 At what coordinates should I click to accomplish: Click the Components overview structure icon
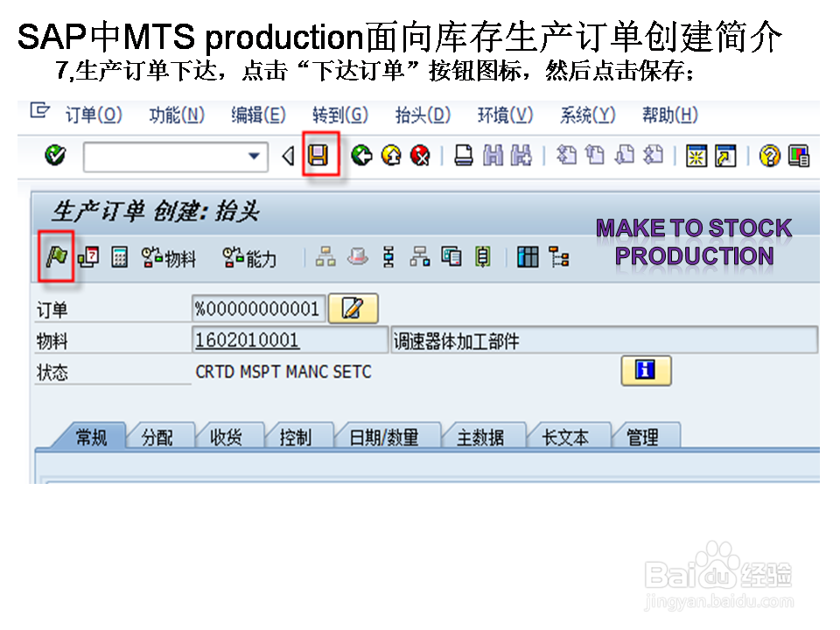420,257
